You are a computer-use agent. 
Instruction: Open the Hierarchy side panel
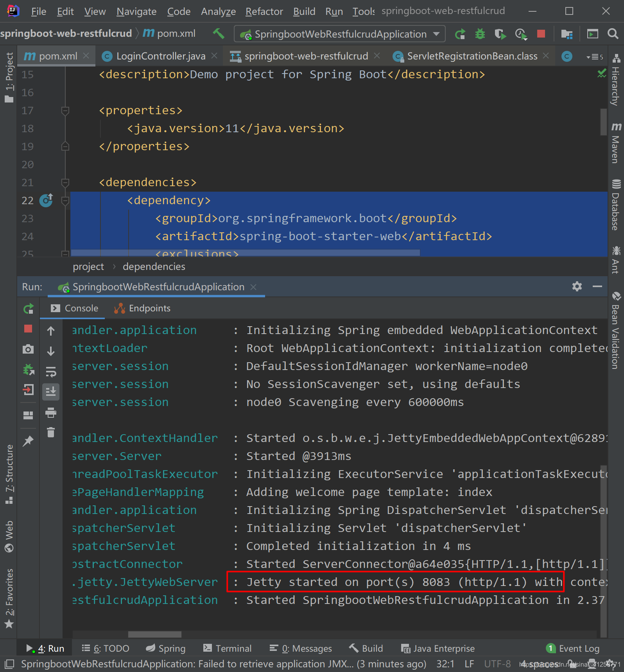[616, 80]
